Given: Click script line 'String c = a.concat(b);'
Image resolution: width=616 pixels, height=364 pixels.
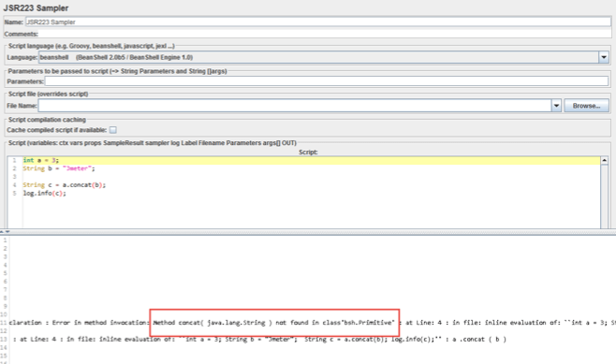Looking at the screenshot, I should pyautogui.click(x=64, y=185).
